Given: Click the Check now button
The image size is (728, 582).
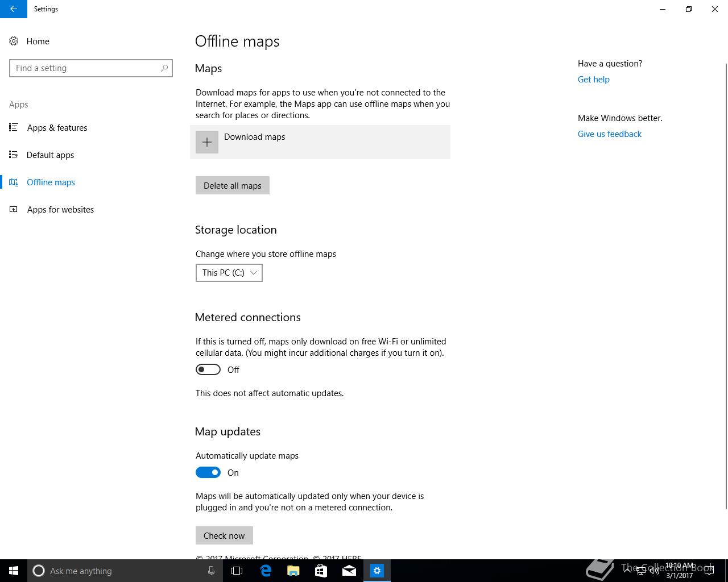Looking at the screenshot, I should 224,535.
